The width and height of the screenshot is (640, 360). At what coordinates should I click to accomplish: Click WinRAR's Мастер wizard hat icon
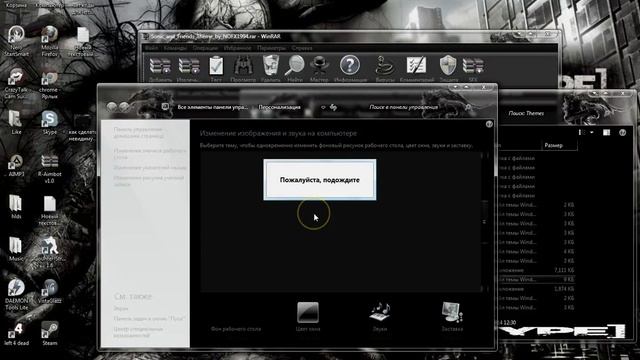[x=319, y=65]
